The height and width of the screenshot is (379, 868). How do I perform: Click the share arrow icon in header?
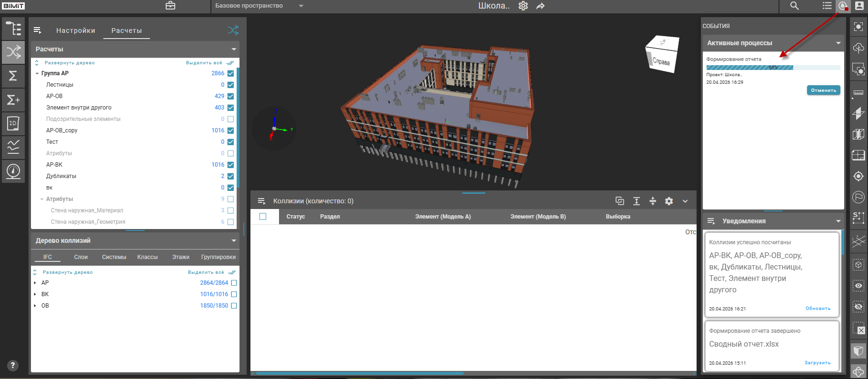click(540, 6)
